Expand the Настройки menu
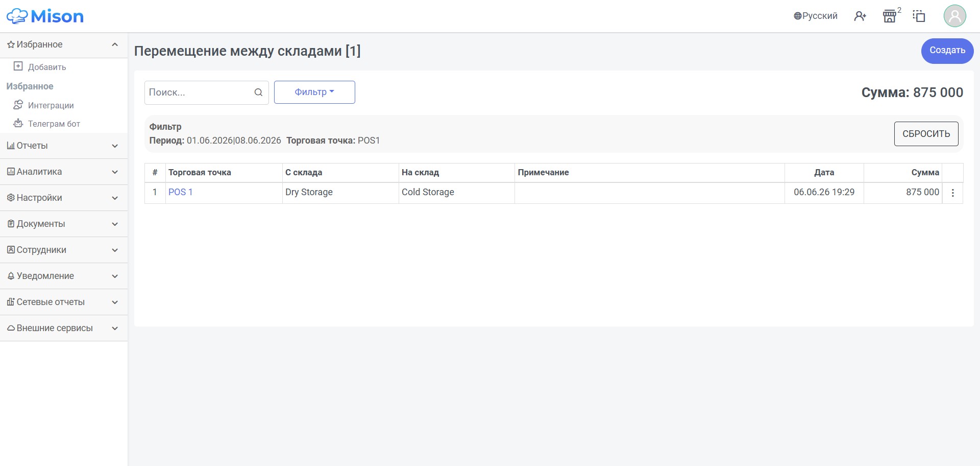Viewport: 980px width, 466px height. click(64, 198)
